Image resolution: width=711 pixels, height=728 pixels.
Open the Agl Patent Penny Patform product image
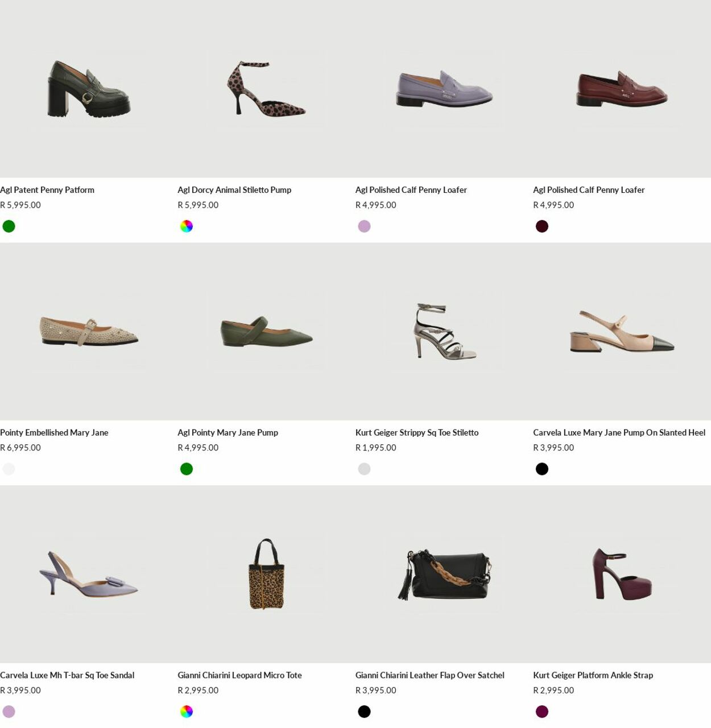89,89
